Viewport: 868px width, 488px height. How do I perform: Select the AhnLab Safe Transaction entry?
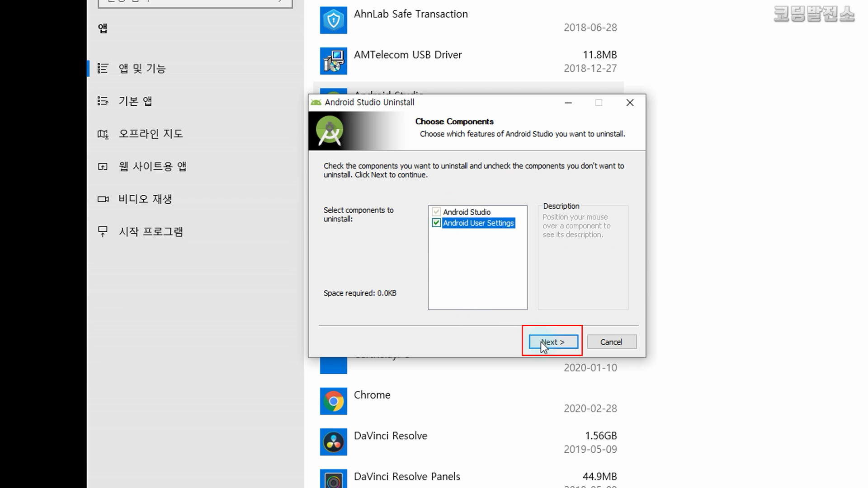tap(468, 20)
